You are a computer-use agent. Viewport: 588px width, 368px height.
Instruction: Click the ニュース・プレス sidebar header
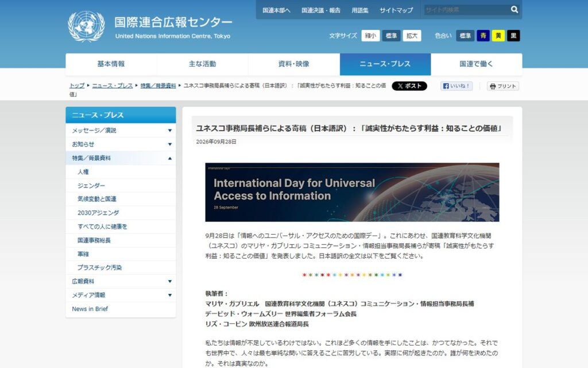click(121, 115)
